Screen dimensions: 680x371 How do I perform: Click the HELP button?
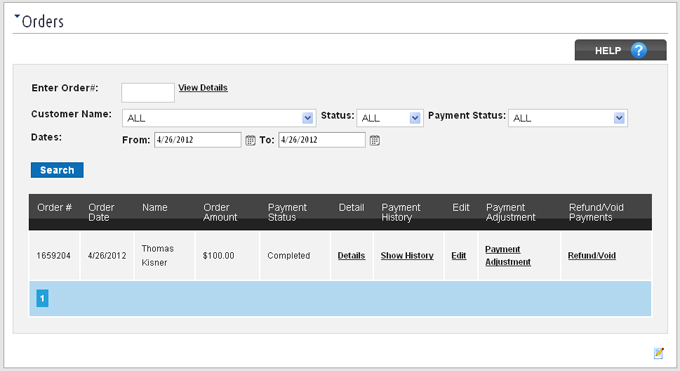coord(621,50)
